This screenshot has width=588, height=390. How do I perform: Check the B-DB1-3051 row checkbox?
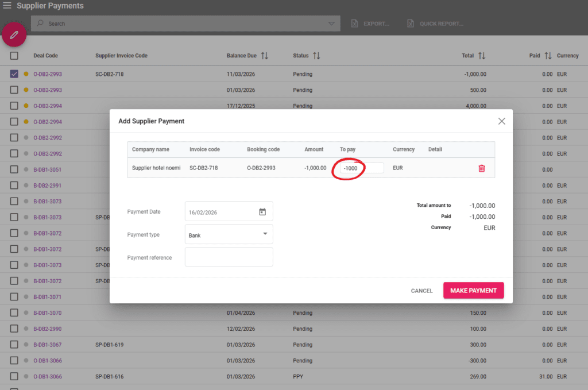pyautogui.click(x=14, y=169)
